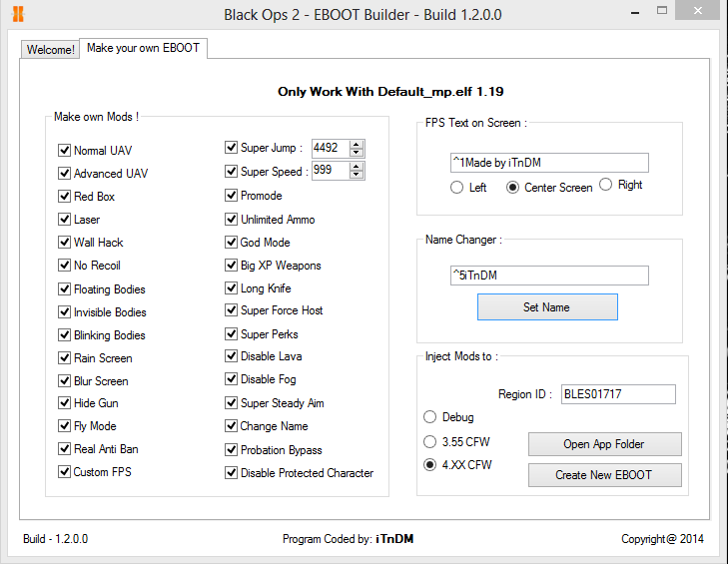
Task: Disable the Rain Screen mod
Action: tap(64, 358)
